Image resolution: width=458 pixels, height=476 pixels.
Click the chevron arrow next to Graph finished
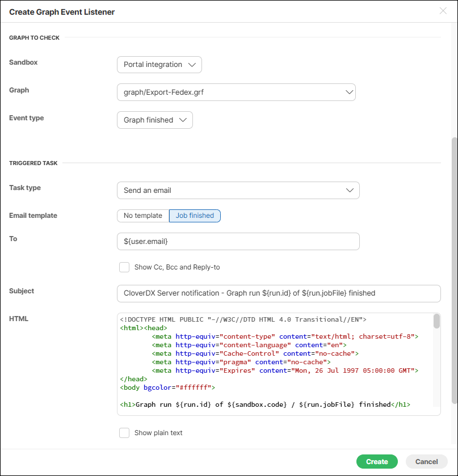coord(183,120)
